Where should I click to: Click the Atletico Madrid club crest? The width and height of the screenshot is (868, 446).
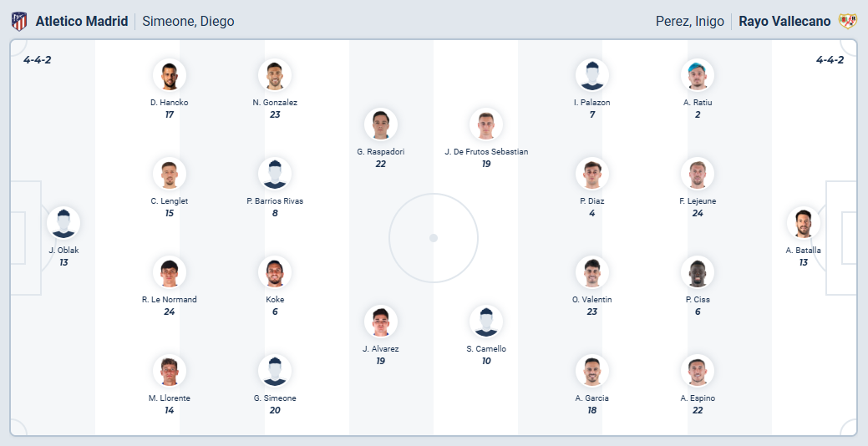pyautogui.click(x=18, y=21)
